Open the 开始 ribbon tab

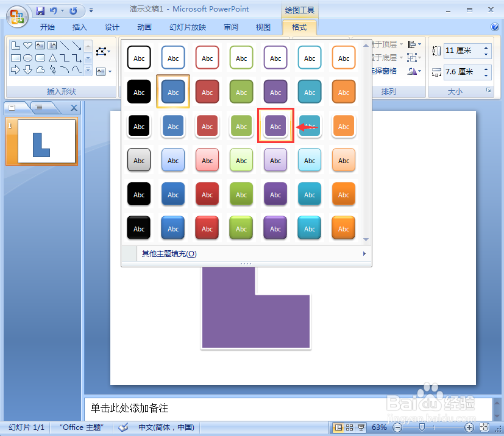[48, 27]
